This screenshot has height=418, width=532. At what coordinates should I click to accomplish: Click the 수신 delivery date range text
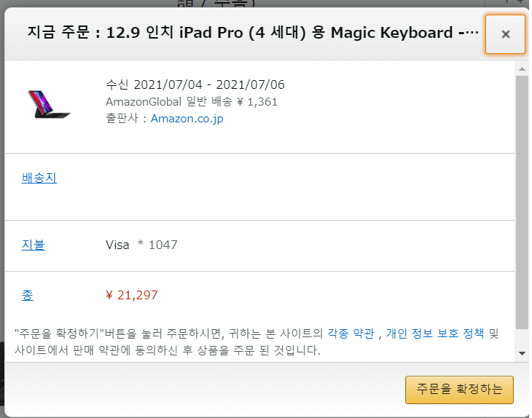(195, 84)
